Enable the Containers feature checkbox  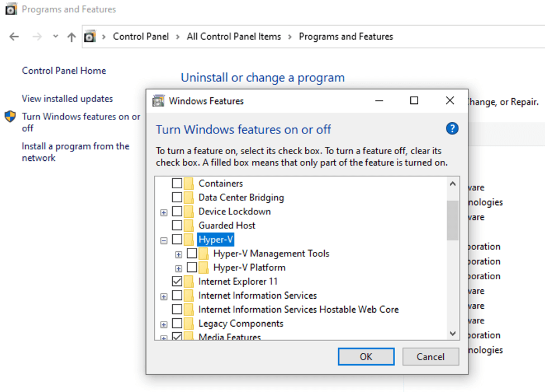pos(177,183)
